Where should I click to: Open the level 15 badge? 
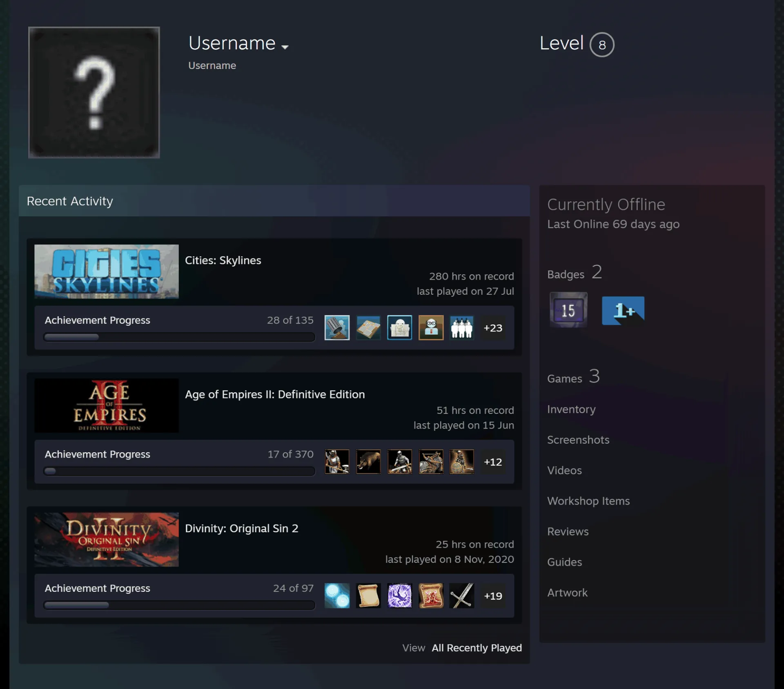568,310
